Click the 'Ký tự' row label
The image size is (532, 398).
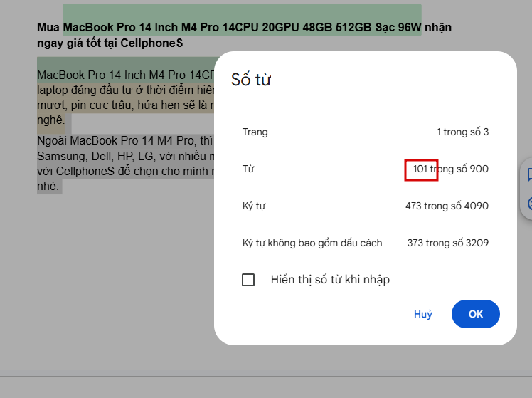coord(254,206)
